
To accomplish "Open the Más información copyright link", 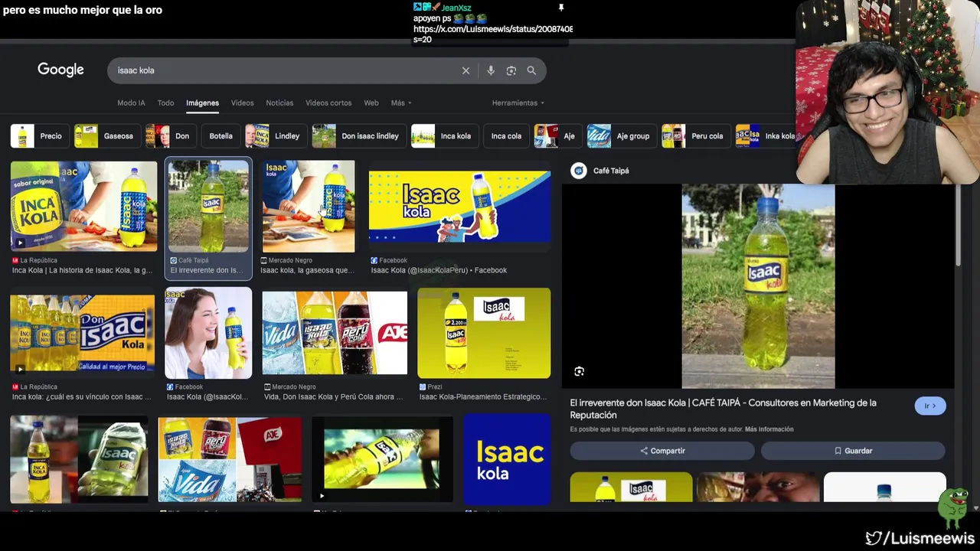I will 769,429.
